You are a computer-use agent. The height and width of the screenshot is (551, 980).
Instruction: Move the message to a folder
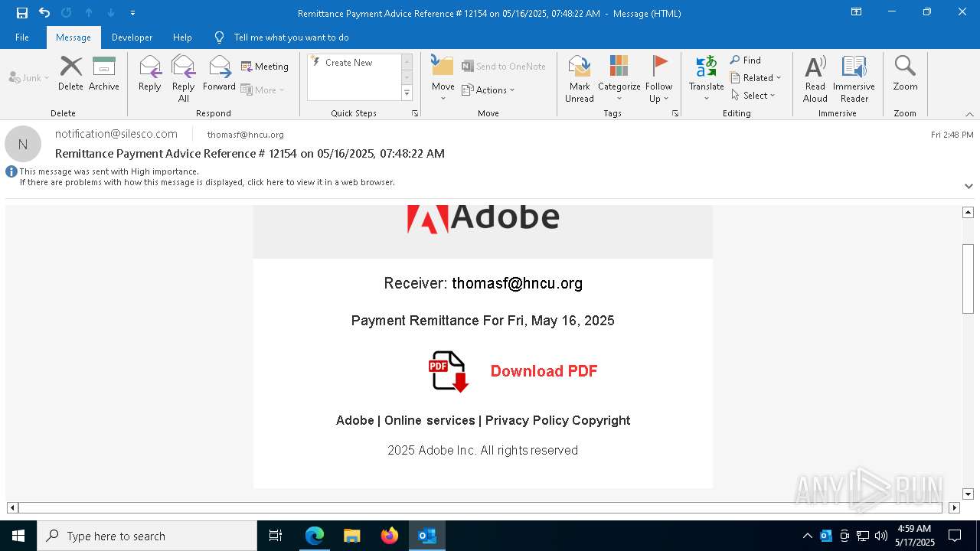(x=443, y=79)
